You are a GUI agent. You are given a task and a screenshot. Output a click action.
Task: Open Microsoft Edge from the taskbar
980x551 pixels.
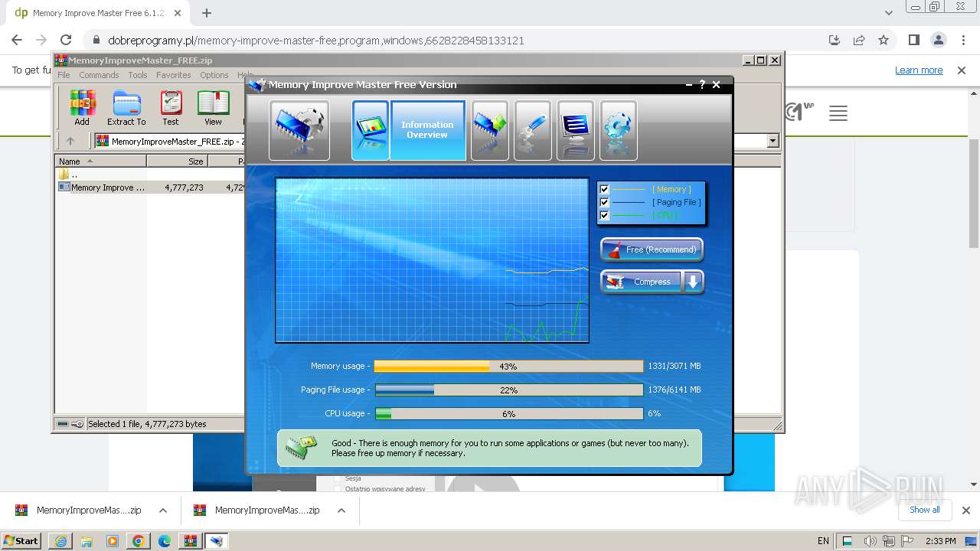pyautogui.click(x=164, y=541)
